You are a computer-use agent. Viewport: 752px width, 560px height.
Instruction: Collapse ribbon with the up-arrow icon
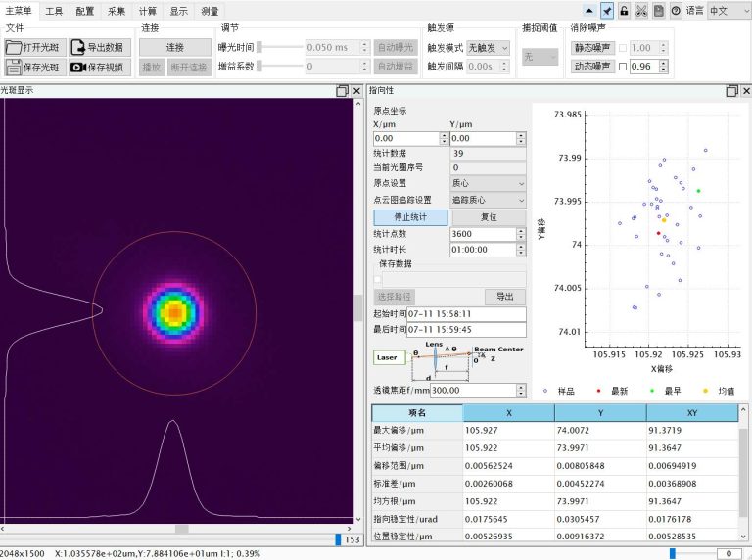point(589,11)
